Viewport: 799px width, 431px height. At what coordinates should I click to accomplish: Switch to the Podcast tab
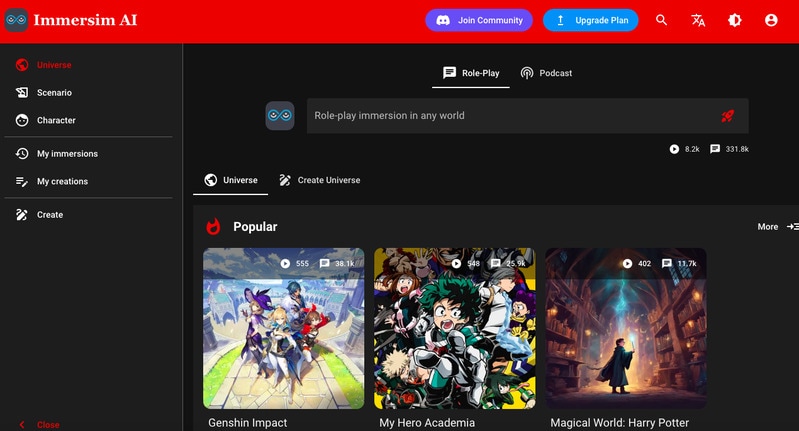tap(546, 73)
